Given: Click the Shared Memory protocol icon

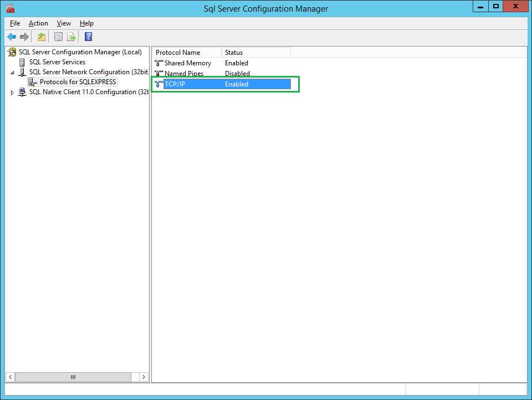Looking at the screenshot, I should [x=159, y=63].
